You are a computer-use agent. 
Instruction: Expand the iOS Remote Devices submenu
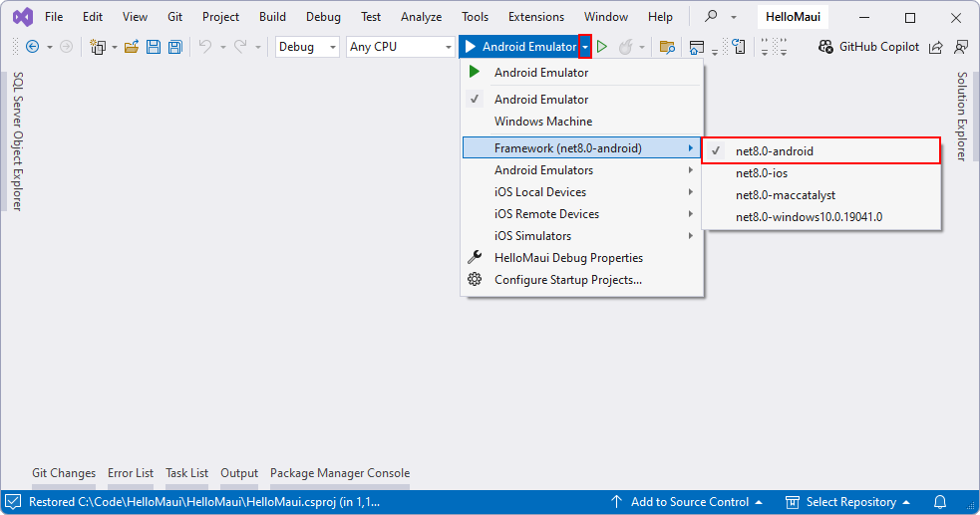582,213
